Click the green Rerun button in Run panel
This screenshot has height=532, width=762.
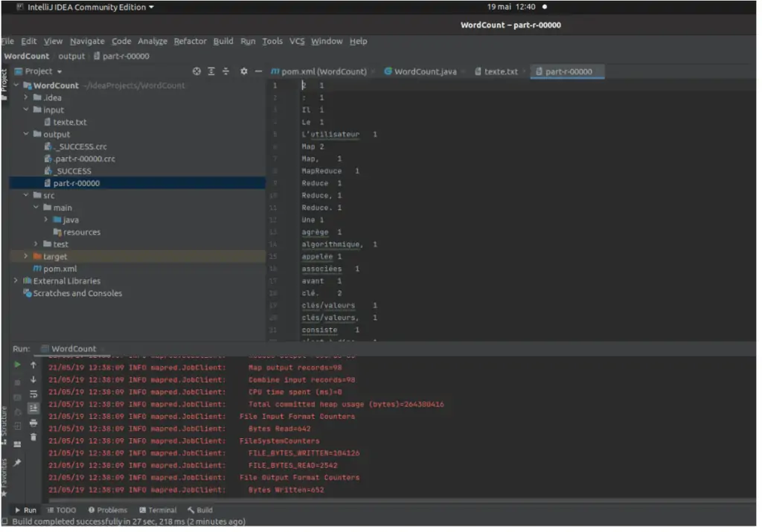[17, 365]
